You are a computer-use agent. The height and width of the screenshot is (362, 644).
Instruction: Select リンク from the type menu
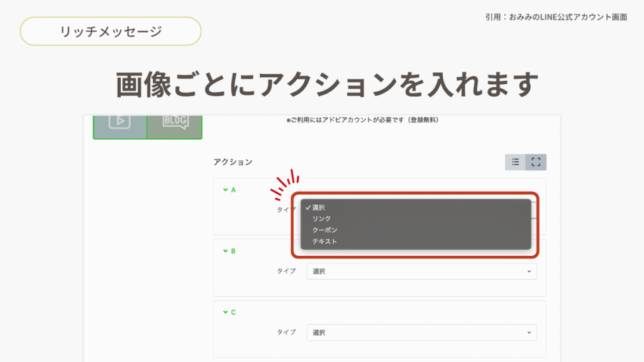click(x=321, y=219)
